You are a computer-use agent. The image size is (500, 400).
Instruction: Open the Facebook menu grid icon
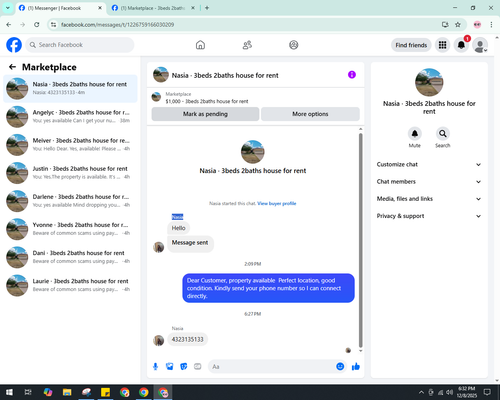pyautogui.click(x=442, y=45)
